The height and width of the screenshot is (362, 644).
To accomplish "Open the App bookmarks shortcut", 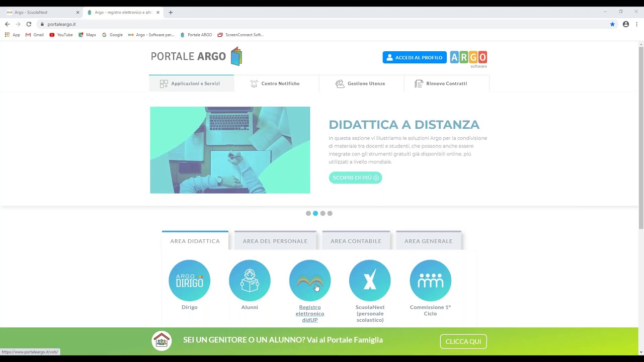I will pyautogui.click(x=13, y=35).
